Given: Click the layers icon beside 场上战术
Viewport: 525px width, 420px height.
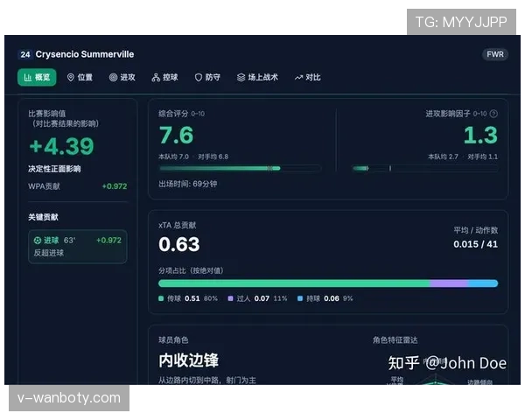Looking at the screenshot, I should 241,77.
